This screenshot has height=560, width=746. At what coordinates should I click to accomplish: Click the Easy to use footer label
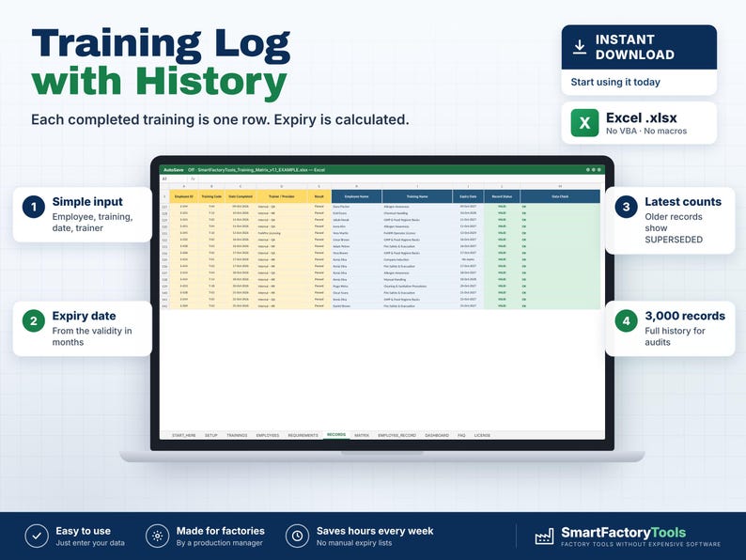point(84,531)
